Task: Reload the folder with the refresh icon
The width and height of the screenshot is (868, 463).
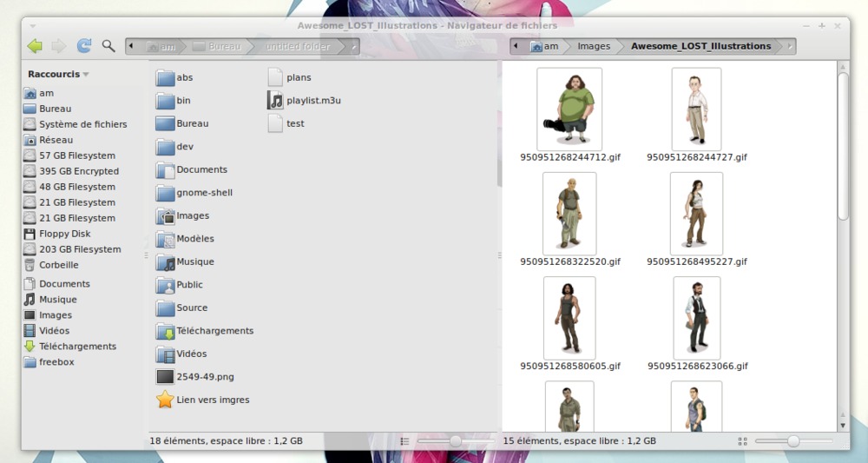Action: tap(83, 46)
